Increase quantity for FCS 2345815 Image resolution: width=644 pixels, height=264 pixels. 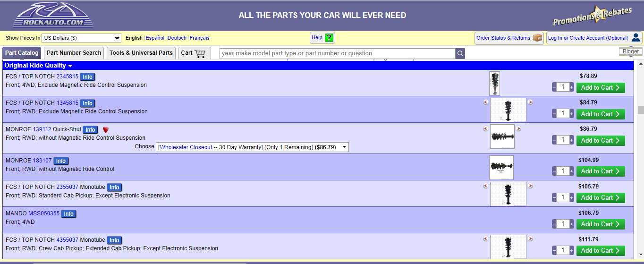click(x=571, y=87)
